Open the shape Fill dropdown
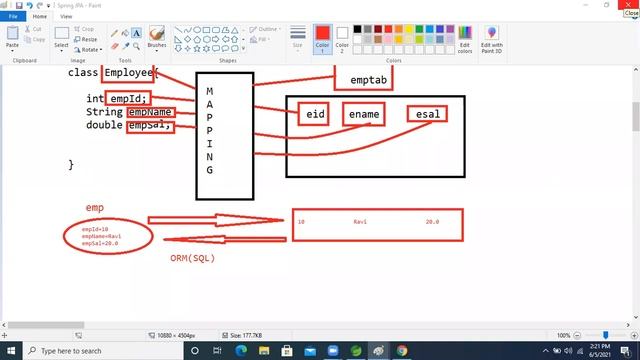This screenshot has width=640, height=360. [x=260, y=40]
